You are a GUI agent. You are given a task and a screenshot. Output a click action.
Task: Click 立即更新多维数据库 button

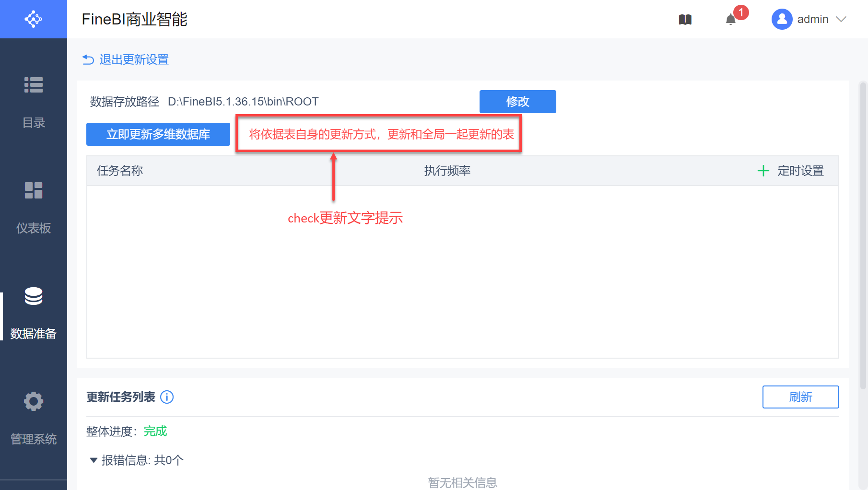pyautogui.click(x=158, y=134)
